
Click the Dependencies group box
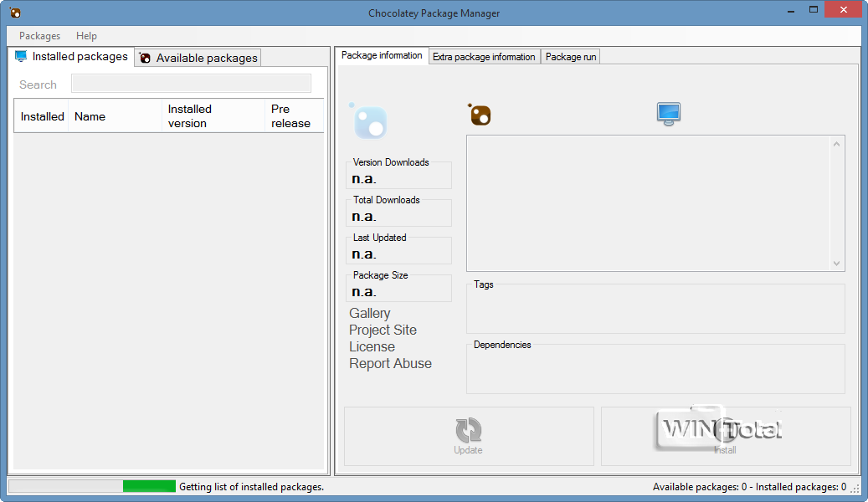pos(655,369)
